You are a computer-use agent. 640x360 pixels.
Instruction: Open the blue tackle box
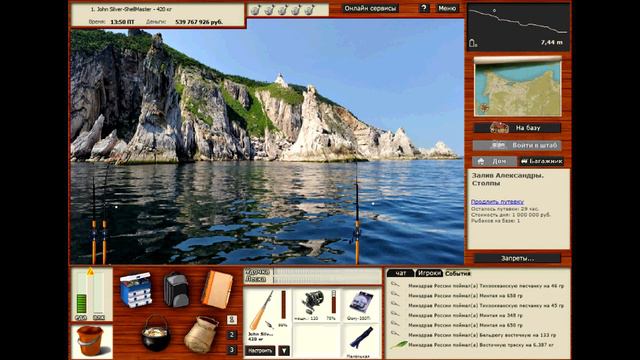pyautogui.click(x=136, y=290)
